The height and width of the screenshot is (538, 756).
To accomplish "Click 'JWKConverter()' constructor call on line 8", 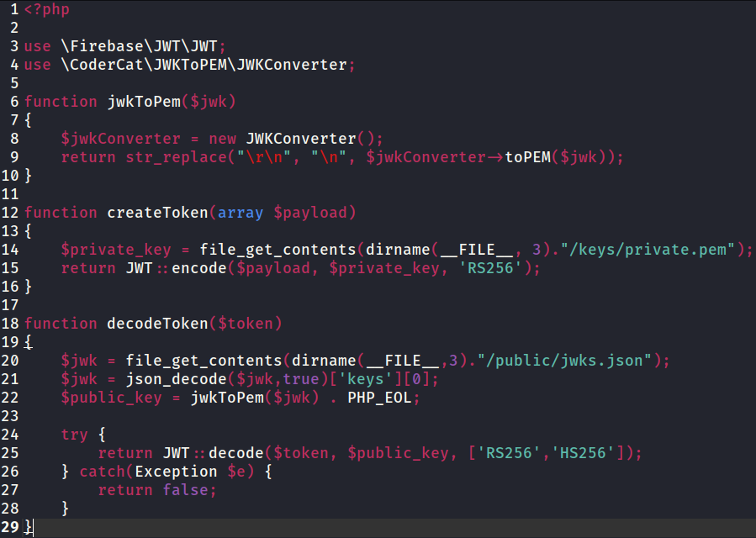I will tap(310, 139).
